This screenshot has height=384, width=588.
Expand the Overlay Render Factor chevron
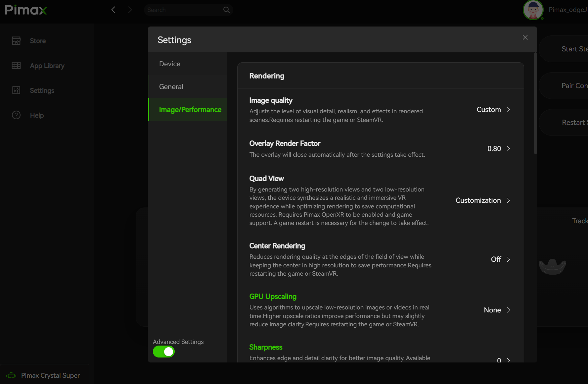pyautogui.click(x=509, y=149)
